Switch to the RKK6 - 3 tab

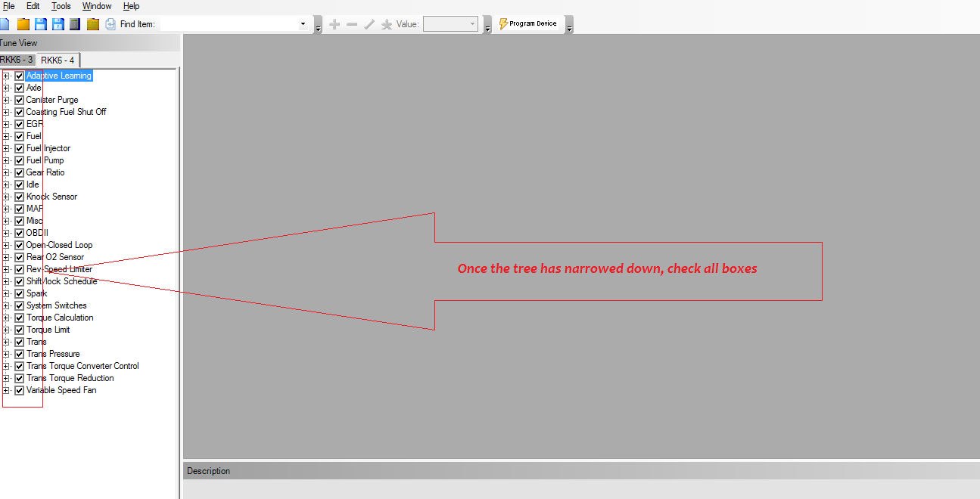(x=16, y=60)
